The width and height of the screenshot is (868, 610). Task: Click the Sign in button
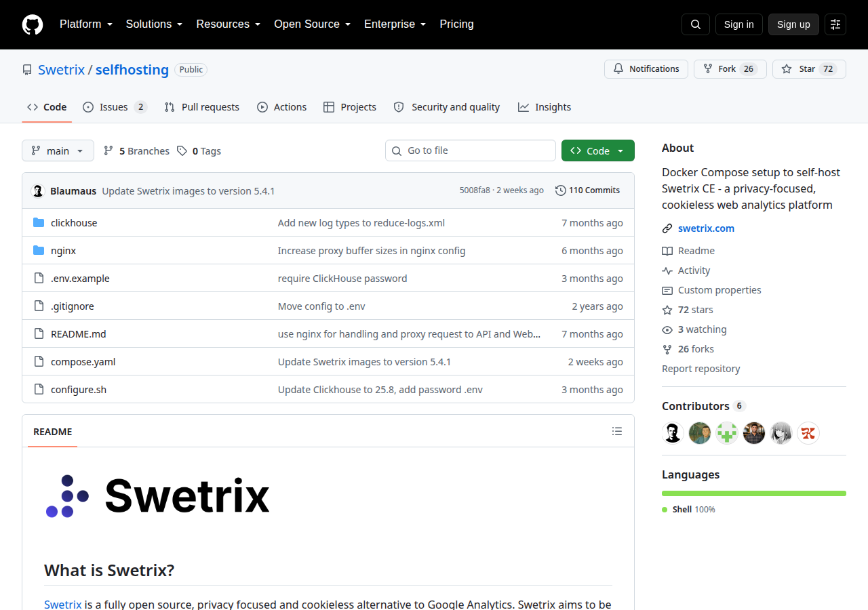pos(739,24)
